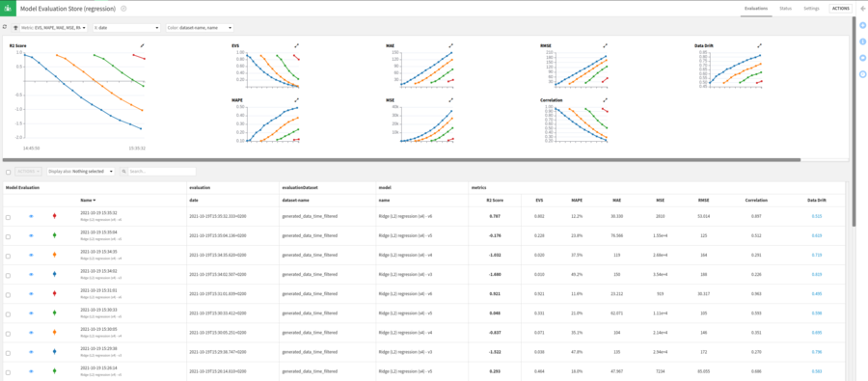Click the R2 Score value -1.680
This screenshot has width=868, height=381.
click(x=496, y=274)
